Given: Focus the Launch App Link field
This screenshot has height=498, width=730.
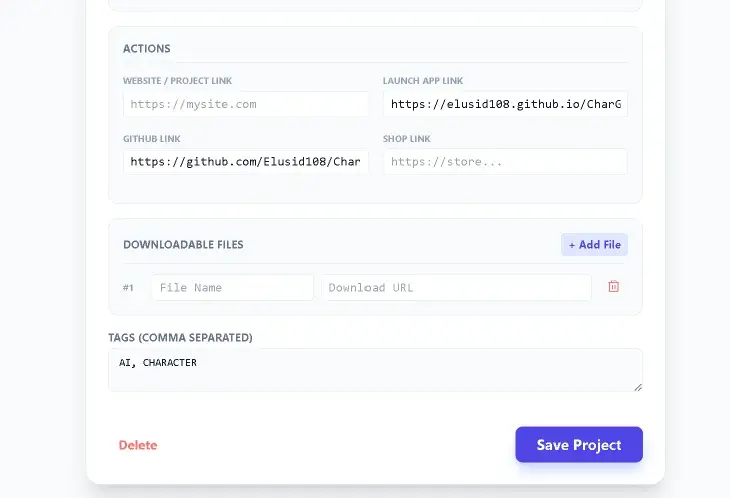Looking at the screenshot, I should (505, 104).
